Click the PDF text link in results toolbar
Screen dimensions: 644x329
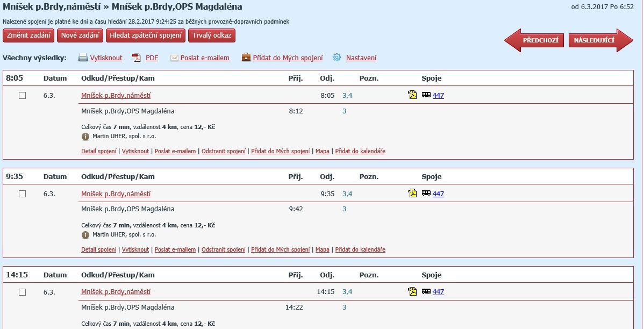[x=152, y=58]
